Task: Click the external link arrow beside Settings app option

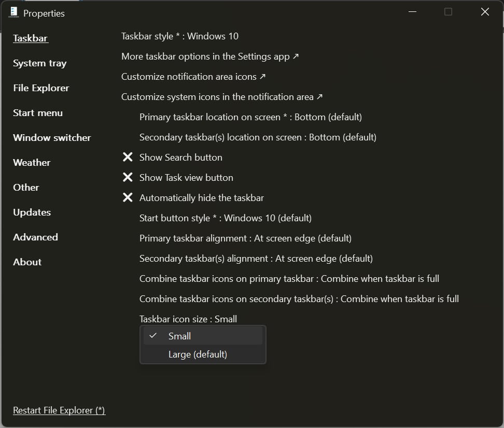Action: (x=296, y=56)
